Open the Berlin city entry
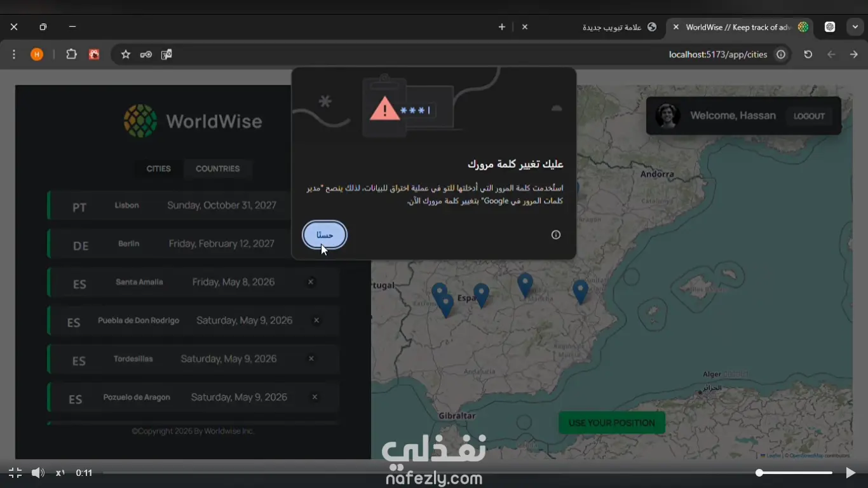 (193, 244)
